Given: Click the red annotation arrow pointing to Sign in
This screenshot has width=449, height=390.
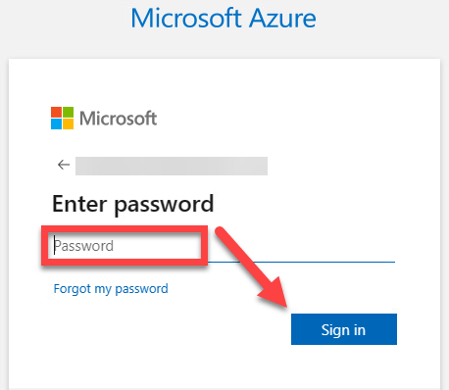Looking at the screenshot, I should click(x=253, y=268).
